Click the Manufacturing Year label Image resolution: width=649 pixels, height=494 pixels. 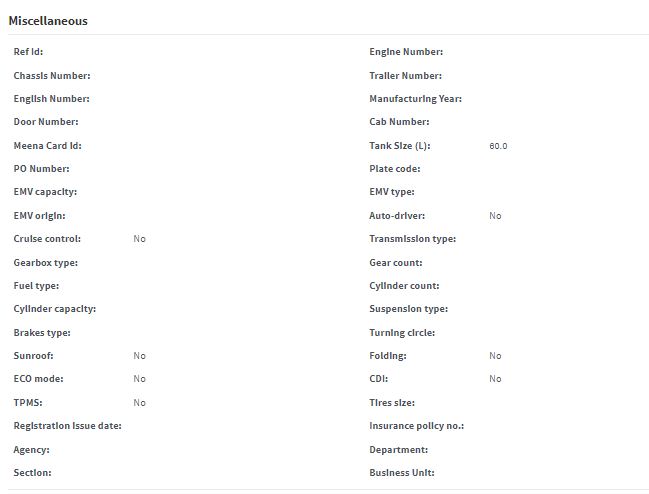point(416,99)
